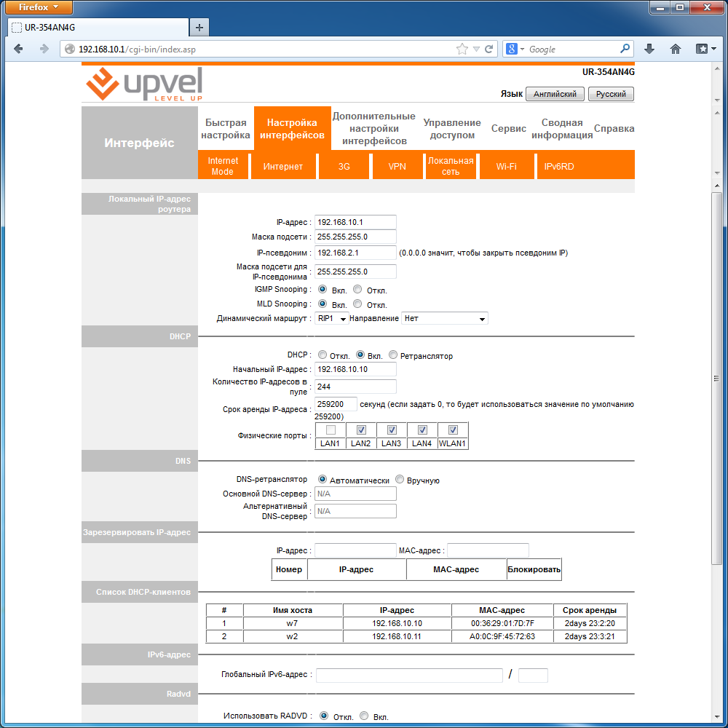Image resolution: width=728 pixels, height=728 pixels.
Task: Go to the Home page icon
Action: (x=676, y=49)
